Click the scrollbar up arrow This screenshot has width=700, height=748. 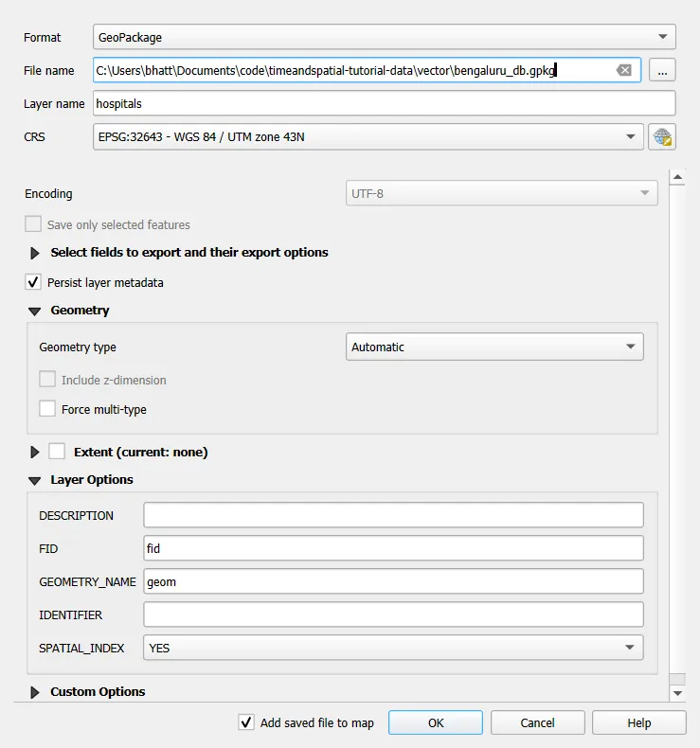click(677, 177)
